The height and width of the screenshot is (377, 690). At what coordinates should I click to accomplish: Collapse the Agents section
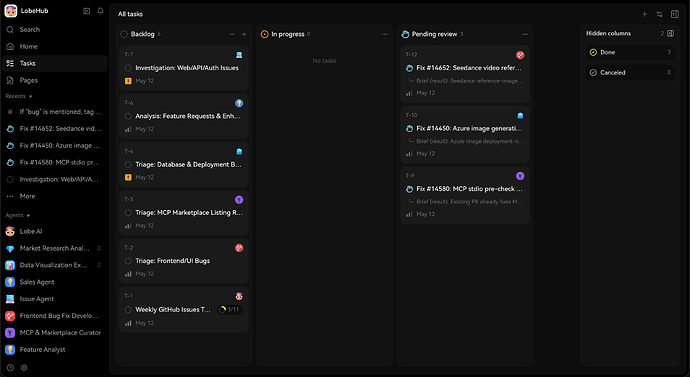18,215
